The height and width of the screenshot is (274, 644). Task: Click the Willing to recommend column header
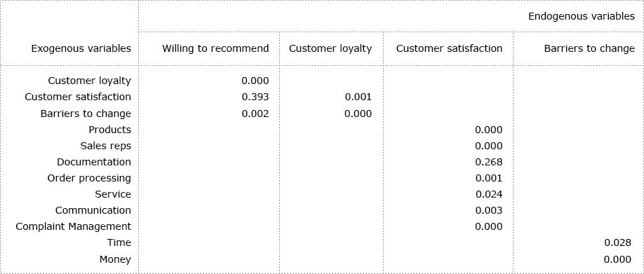click(215, 48)
